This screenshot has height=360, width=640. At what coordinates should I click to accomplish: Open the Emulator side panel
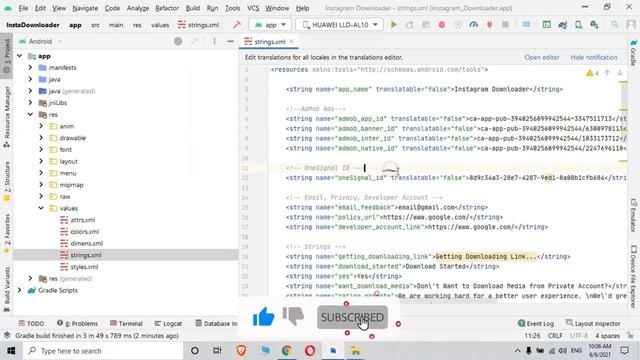633,216
